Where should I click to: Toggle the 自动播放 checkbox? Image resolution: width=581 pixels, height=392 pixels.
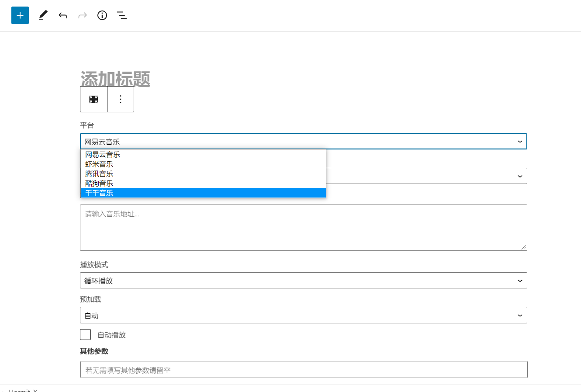coord(86,335)
